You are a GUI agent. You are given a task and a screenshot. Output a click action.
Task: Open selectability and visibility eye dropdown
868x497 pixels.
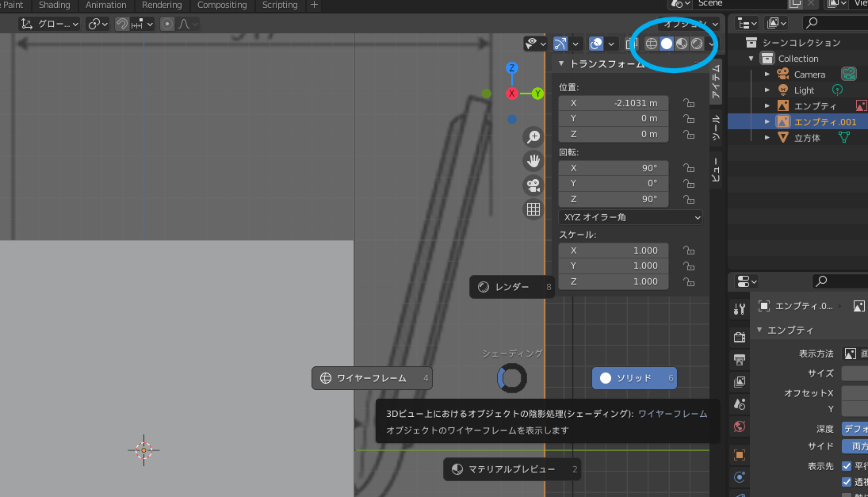[x=535, y=44]
